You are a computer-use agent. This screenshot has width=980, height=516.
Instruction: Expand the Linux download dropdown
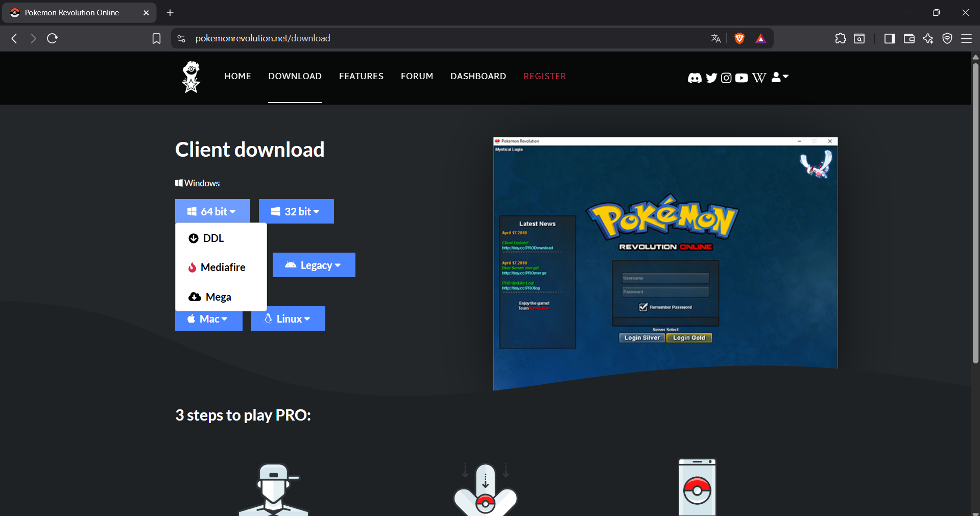(288, 318)
